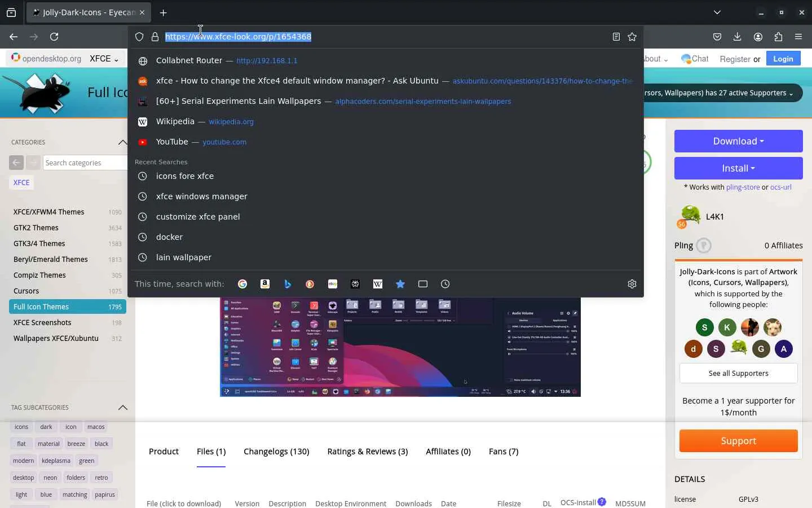
Task: Open search settings gear
Action: pyautogui.click(x=632, y=284)
